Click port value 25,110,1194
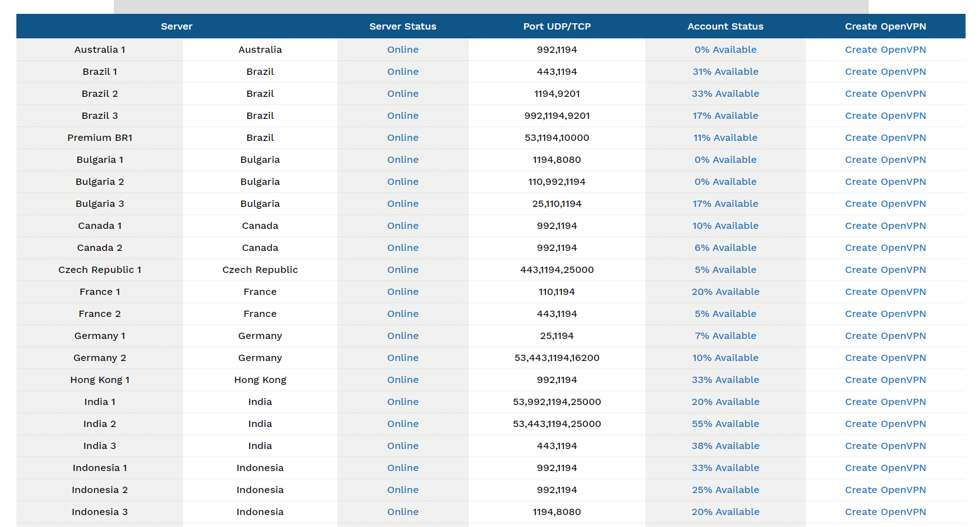This screenshot has height=527, width=980. click(557, 204)
